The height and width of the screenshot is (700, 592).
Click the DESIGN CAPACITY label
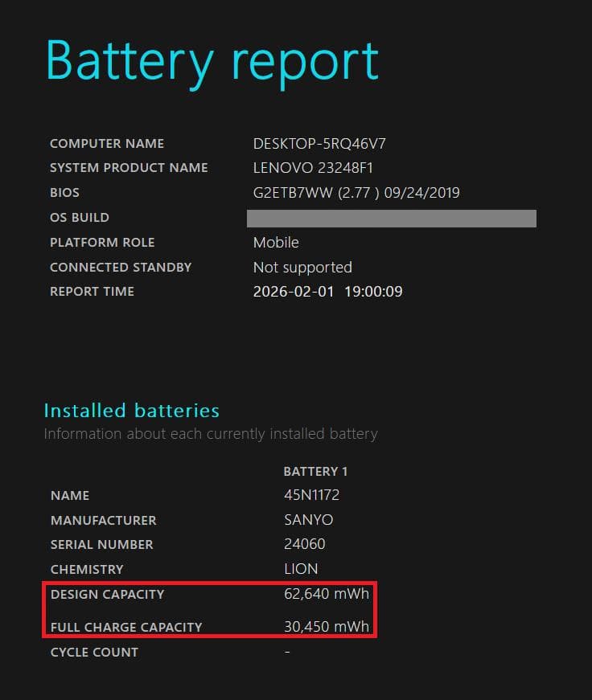tap(107, 595)
